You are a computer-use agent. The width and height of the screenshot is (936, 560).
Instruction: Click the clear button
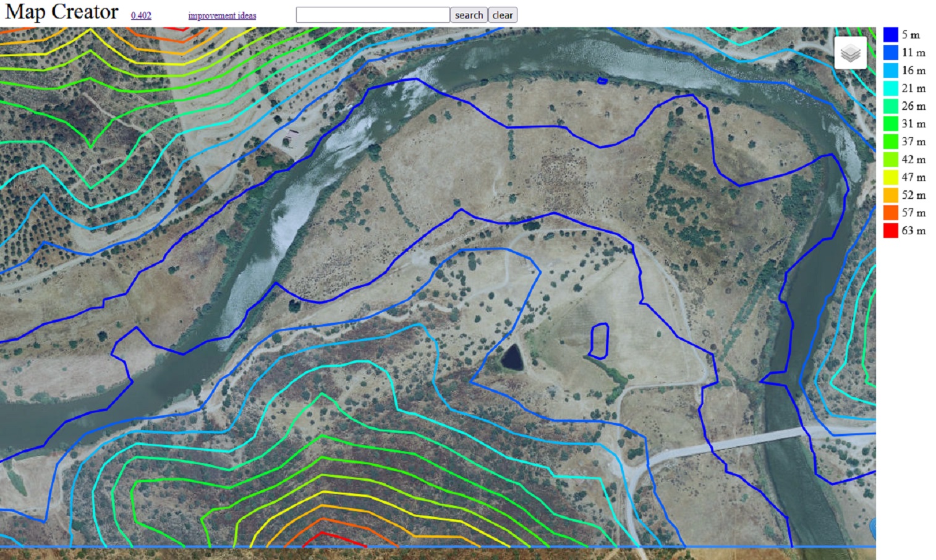click(x=503, y=15)
